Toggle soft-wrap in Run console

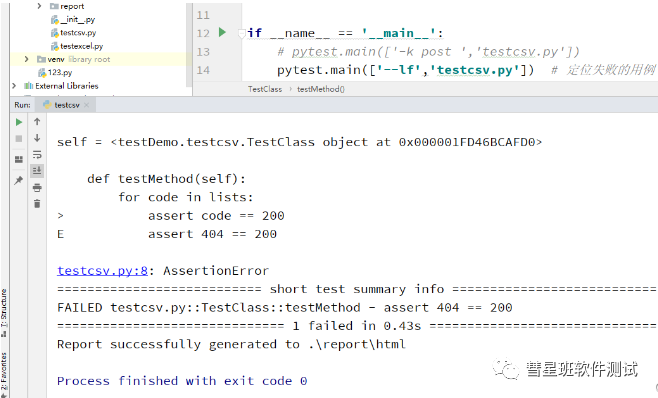(x=37, y=154)
